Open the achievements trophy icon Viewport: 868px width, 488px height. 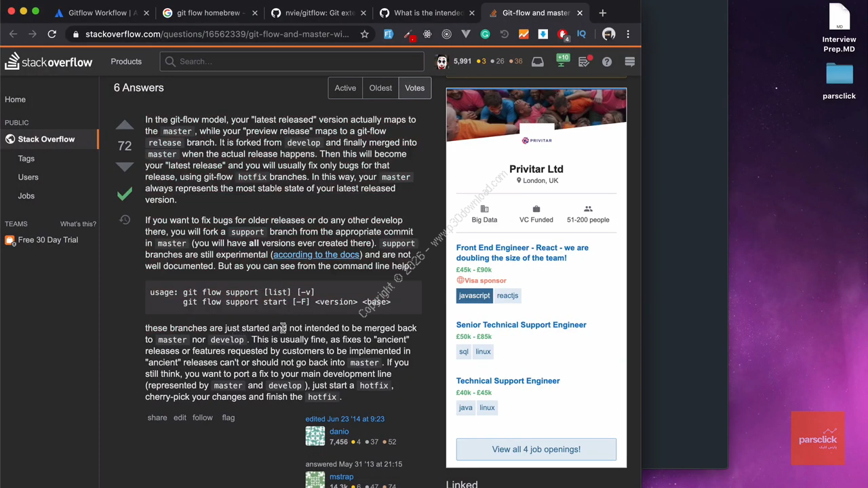[x=562, y=62]
